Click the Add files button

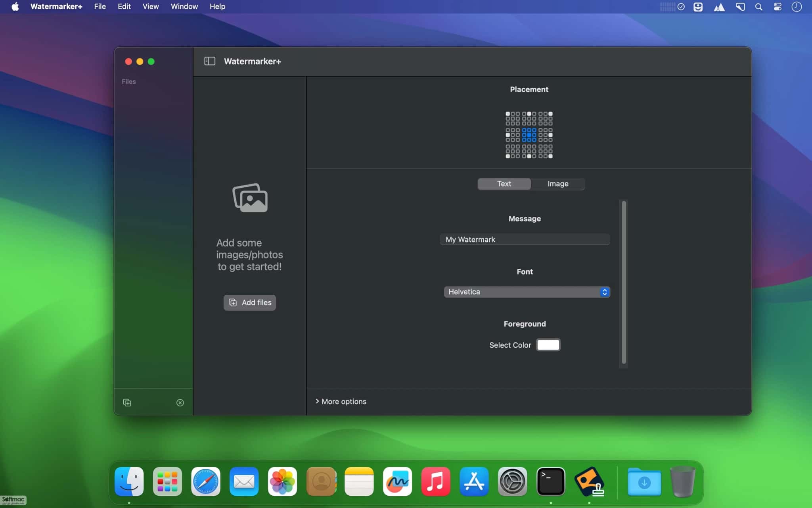click(250, 302)
